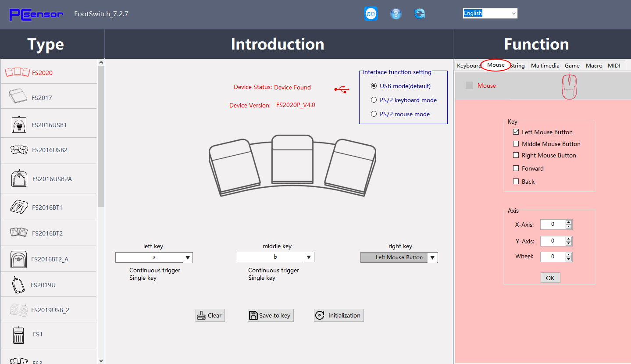This screenshot has height=364, width=631.
Task: Switch to the MIDI tab
Action: click(614, 65)
